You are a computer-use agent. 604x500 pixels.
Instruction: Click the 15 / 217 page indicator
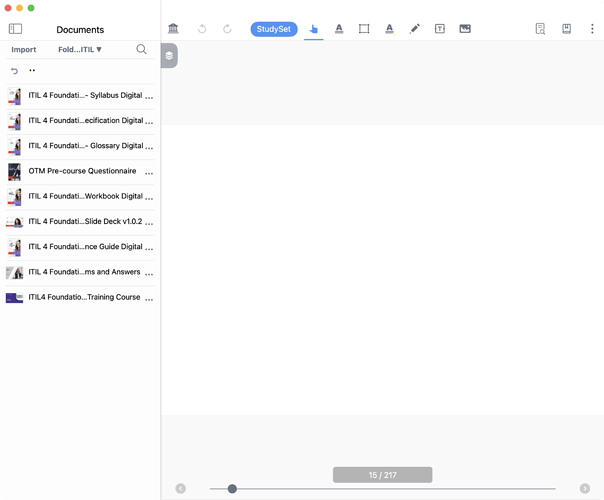pos(383,475)
